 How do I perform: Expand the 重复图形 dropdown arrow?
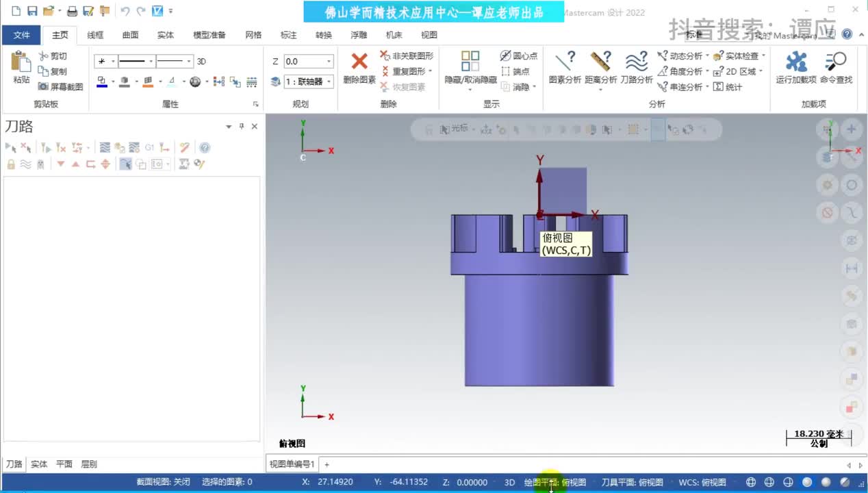tap(431, 71)
